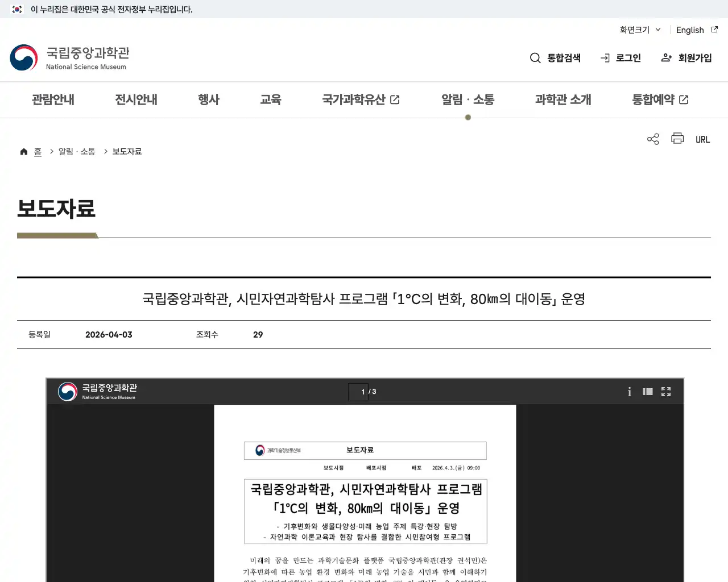Share this press release page

pyautogui.click(x=652, y=139)
